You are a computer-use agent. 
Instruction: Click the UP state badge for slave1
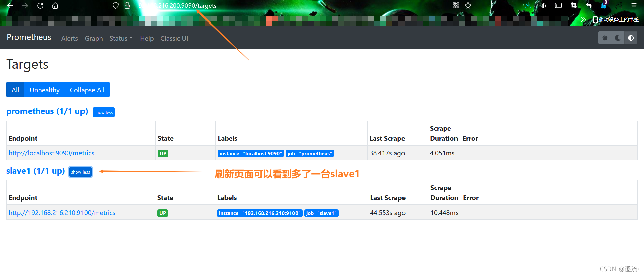click(163, 213)
